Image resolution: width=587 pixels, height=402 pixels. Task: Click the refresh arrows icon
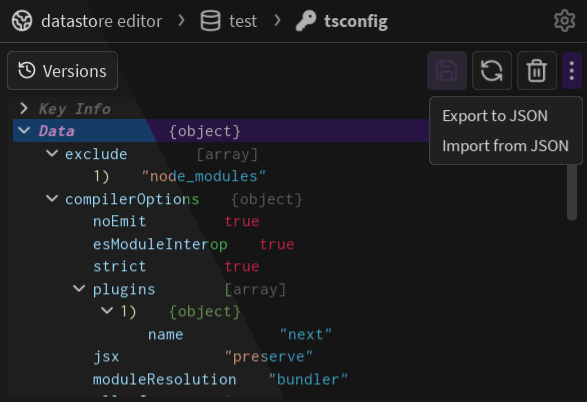point(492,71)
